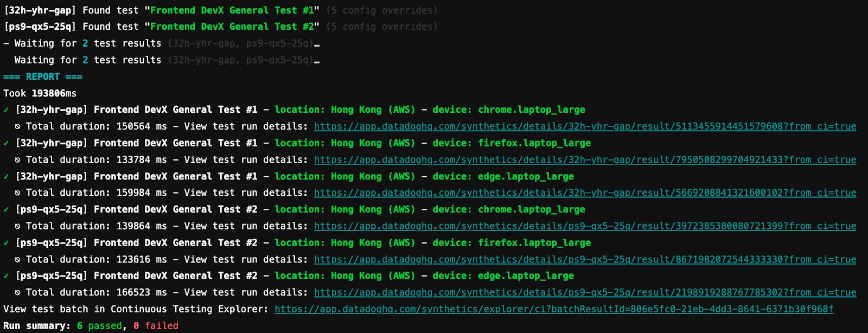Visit the result link for 123616 ms run
This screenshot has width=868, height=333.
pos(585,260)
